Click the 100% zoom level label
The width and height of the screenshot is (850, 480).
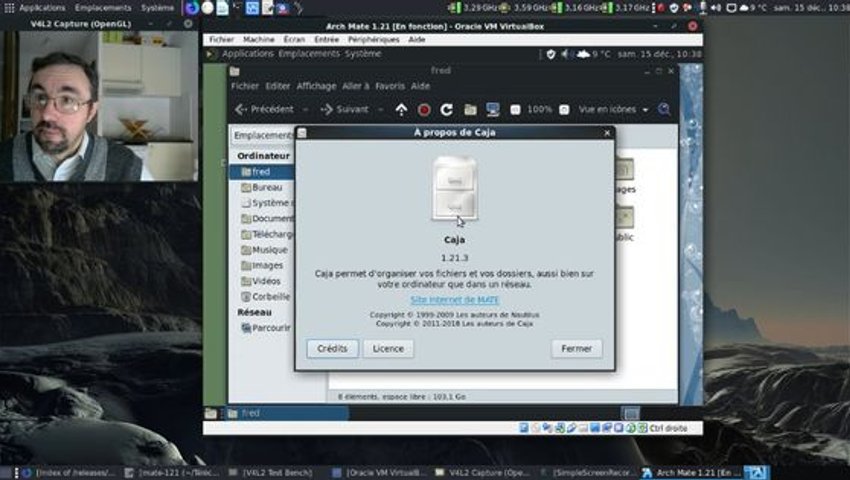539,110
